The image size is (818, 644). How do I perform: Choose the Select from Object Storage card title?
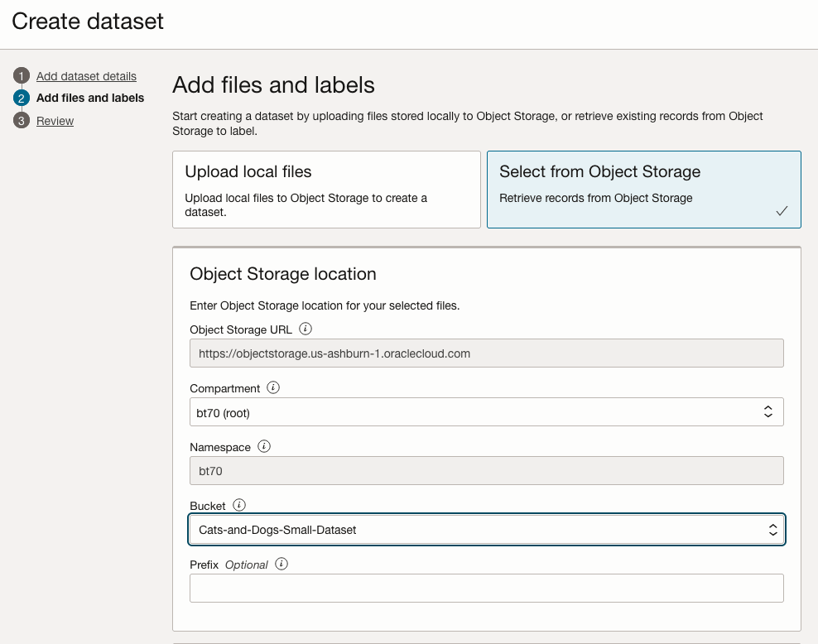599,172
